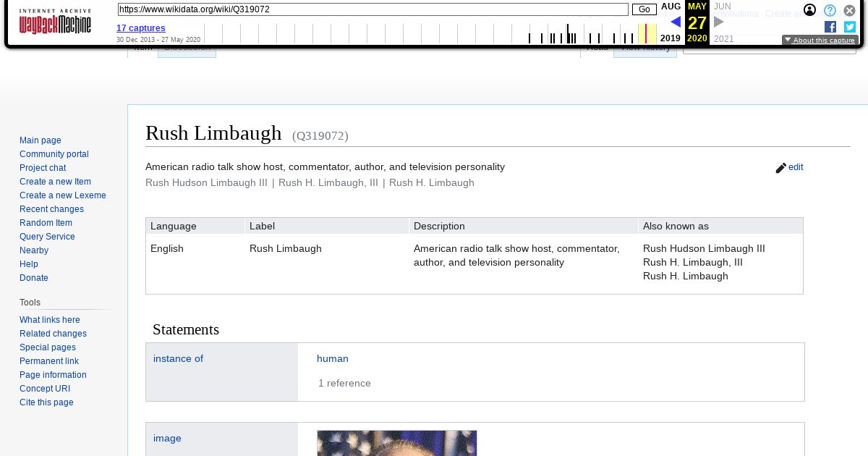Click highlighted 2020 year in timeline
The height and width of the screenshot is (456, 868).
[x=697, y=38]
